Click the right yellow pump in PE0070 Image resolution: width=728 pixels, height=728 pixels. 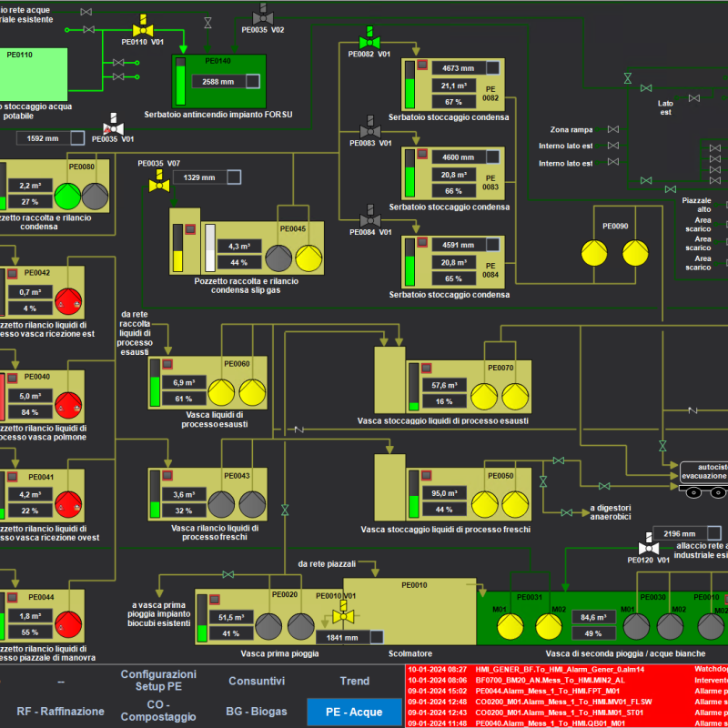(515, 397)
